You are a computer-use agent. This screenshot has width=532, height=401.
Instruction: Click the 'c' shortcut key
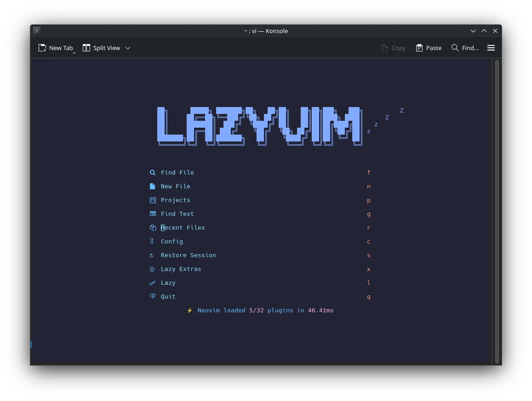(x=368, y=242)
